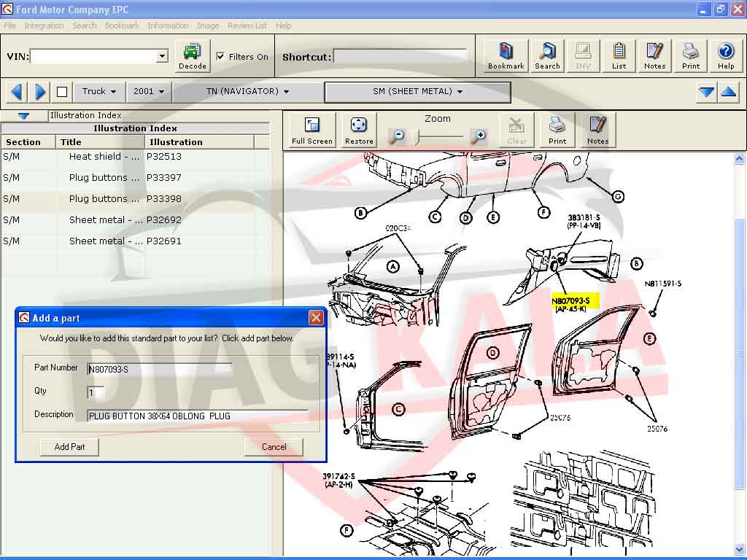The width and height of the screenshot is (747, 560).
Task: Click the highlighted N807093-S part label
Action: click(x=570, y=300)
